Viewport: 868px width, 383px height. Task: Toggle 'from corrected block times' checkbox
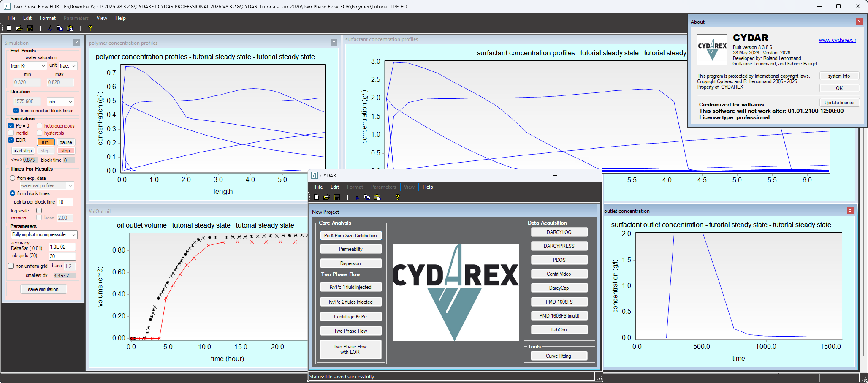16,111
